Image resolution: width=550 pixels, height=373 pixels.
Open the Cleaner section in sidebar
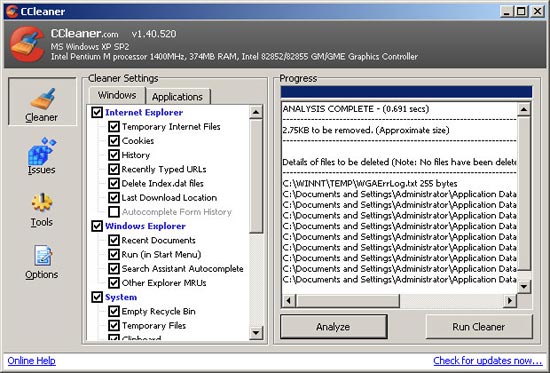point(42,101)
